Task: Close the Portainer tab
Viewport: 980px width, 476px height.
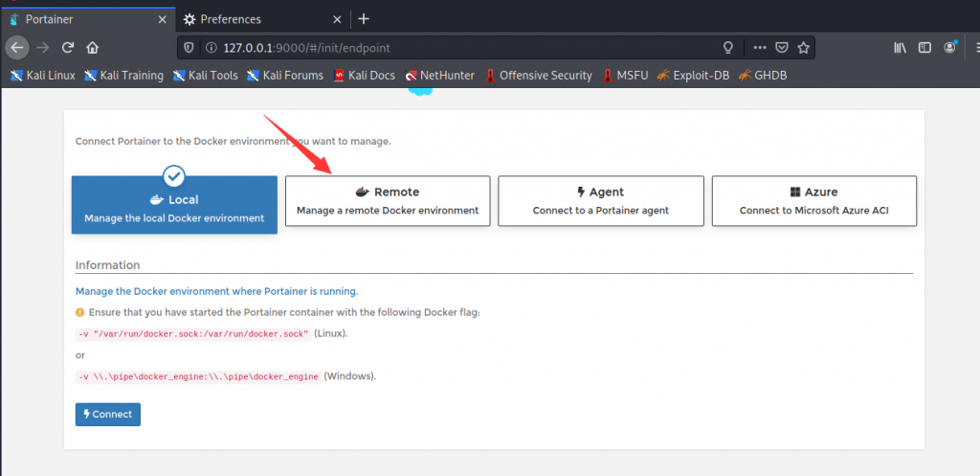Action: [x=163, y=19]
